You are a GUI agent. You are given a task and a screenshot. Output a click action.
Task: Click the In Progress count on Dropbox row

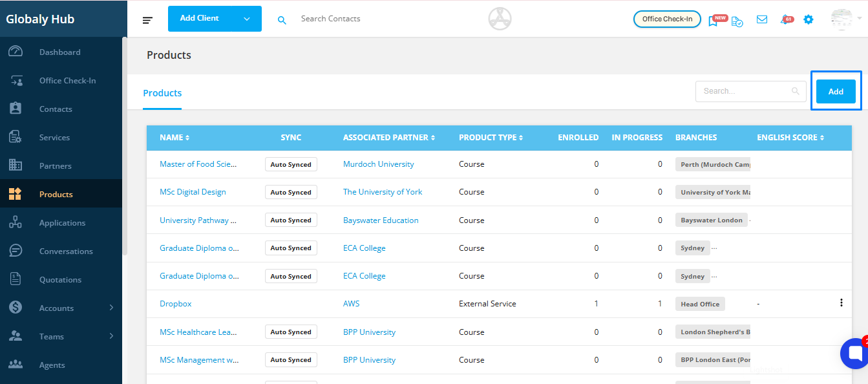coord(660,304)
